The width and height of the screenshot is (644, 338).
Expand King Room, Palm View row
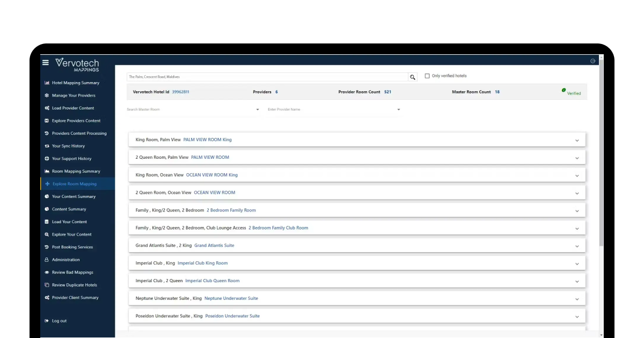[x=357, y=139]
